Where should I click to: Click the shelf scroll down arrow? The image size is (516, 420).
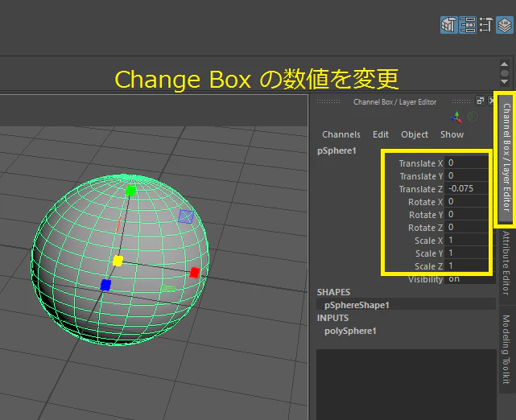pyautogui.click(x=504, y=81)
